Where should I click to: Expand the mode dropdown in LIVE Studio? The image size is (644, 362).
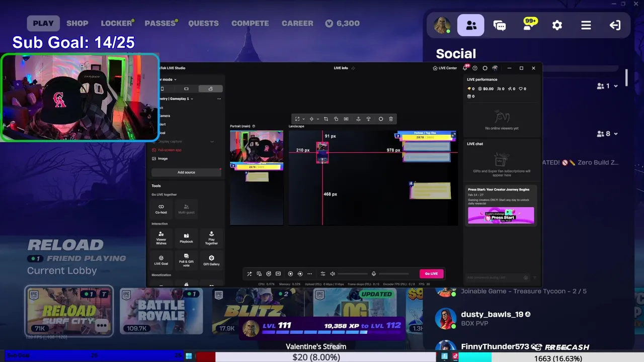pos(175,79)
